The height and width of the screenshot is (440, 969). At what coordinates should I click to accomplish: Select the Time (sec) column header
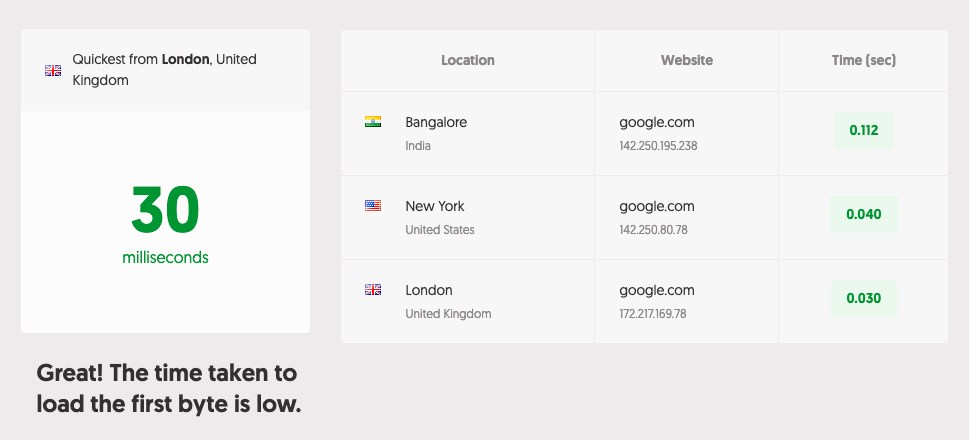863,61
